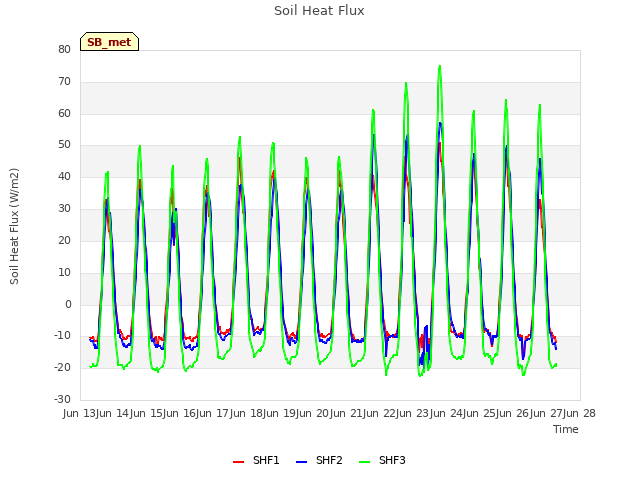This screenshot has height=480, width=640.
Task: Click the y-axis tick label 10
Action: point(64,272)
